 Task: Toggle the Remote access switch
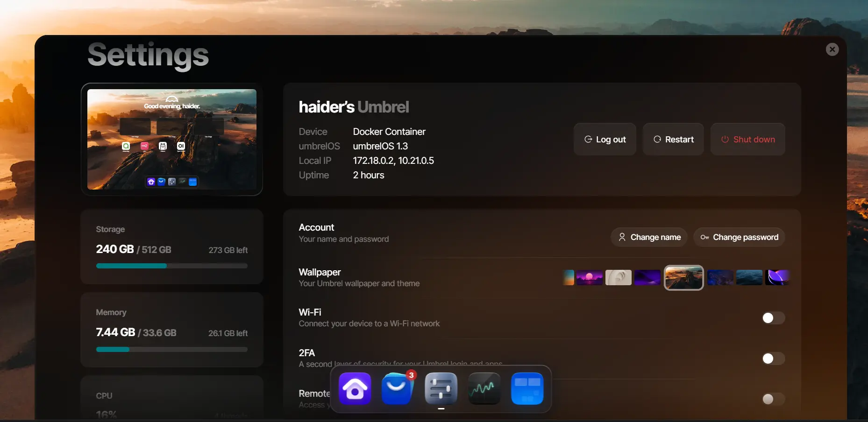pos(773,399)
